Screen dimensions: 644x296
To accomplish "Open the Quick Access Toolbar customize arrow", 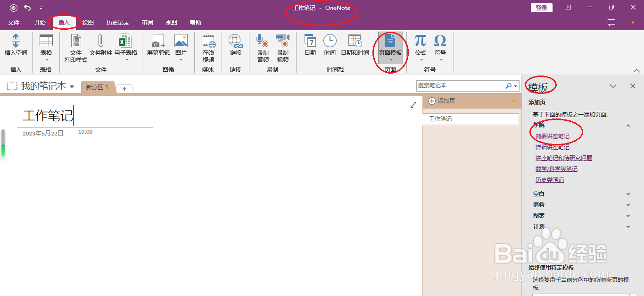I will tap(41, 8).
